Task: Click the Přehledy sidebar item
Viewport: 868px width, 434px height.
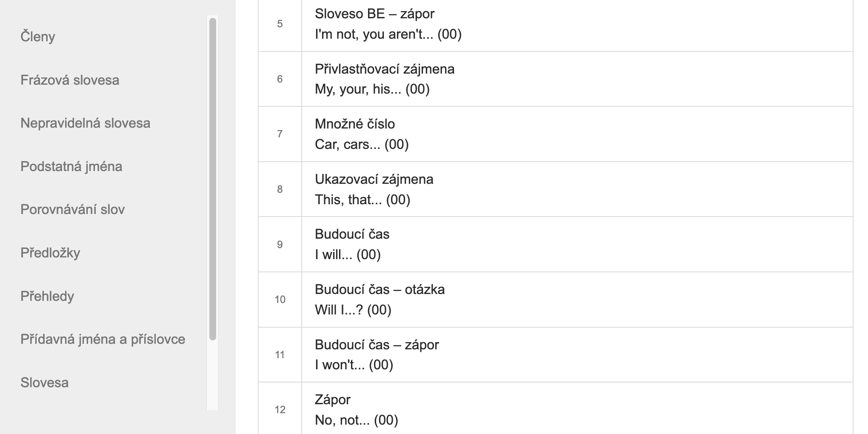Action: coord(47,296)
